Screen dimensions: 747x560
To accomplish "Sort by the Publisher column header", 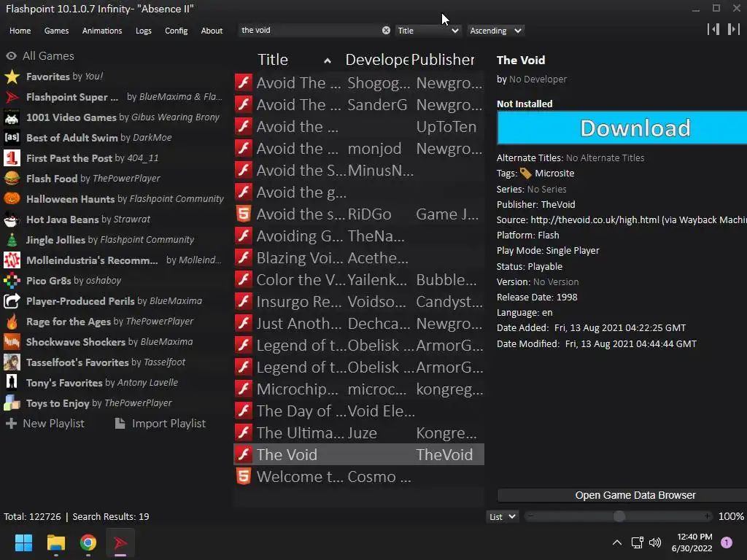I will pos(443,60).
